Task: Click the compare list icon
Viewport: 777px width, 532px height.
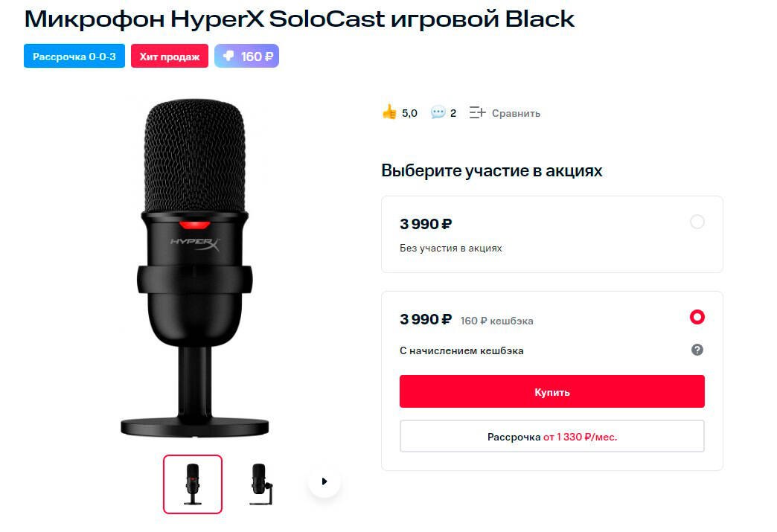Action: [477, 113]
